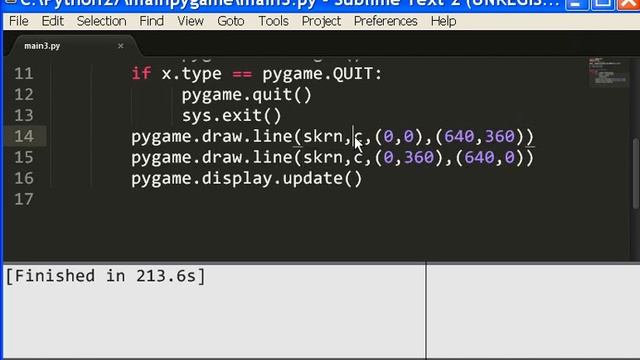
Task: Click the vertical editor scrollbar
Action: pyautogui.click(x=636, y=173)
